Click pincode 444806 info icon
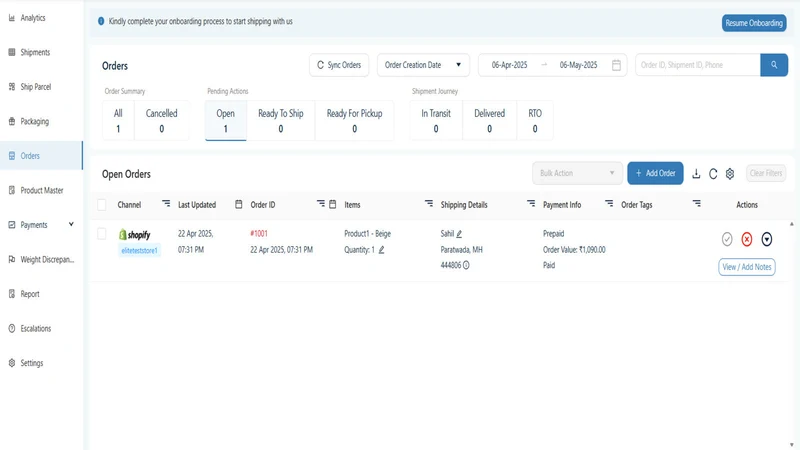This screenshot has width=800, height=450. (x=466, y=265)
